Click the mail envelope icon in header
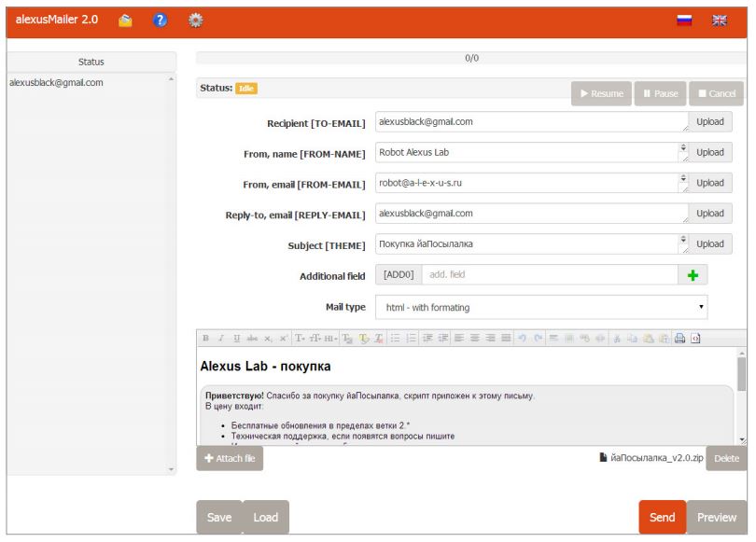The image size is (756, 542). pyautogui.click(x=125, y=21)
